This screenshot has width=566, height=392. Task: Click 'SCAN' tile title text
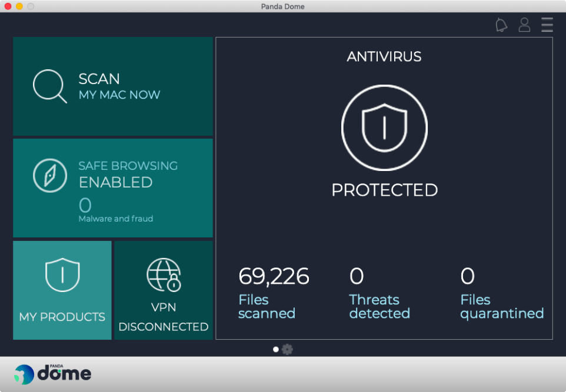[x=99, y=79]
